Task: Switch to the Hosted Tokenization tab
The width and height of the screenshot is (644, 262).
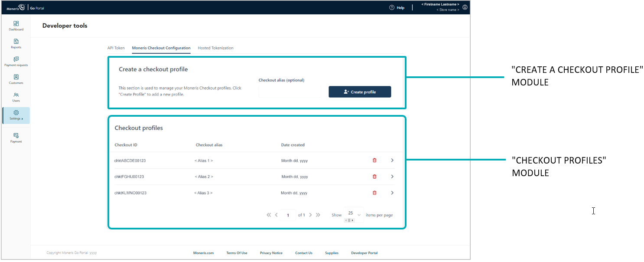Action: click(x=216, y=48)
